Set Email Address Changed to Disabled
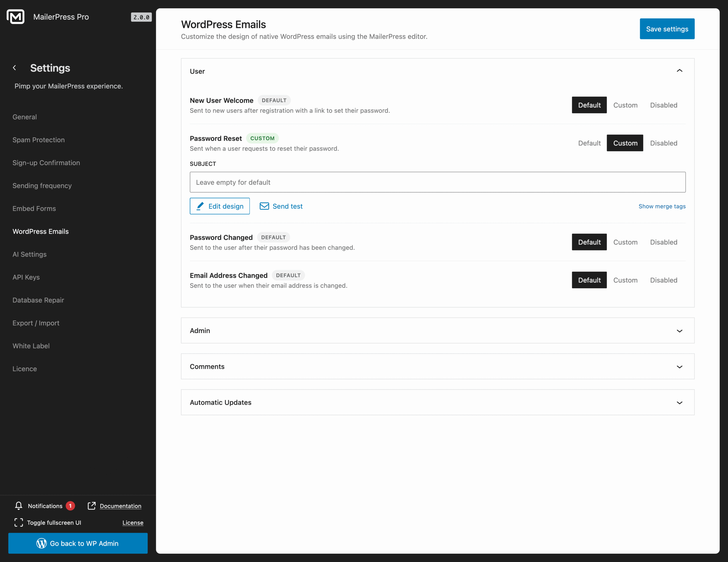Image resolution: width=728 pixels, height=562 pixels. click(664, 280)
